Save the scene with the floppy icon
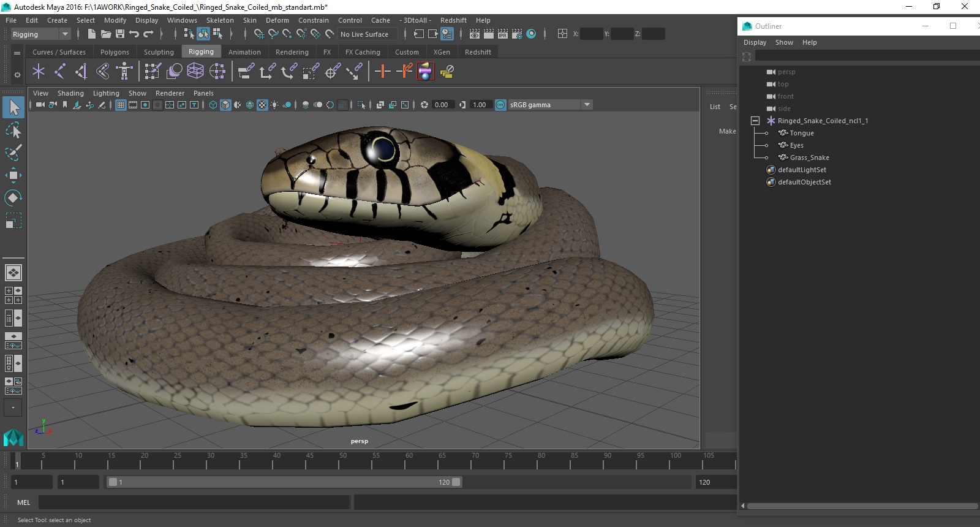Image resolution: width=980 pixels, height=527 pixels. 120,34
